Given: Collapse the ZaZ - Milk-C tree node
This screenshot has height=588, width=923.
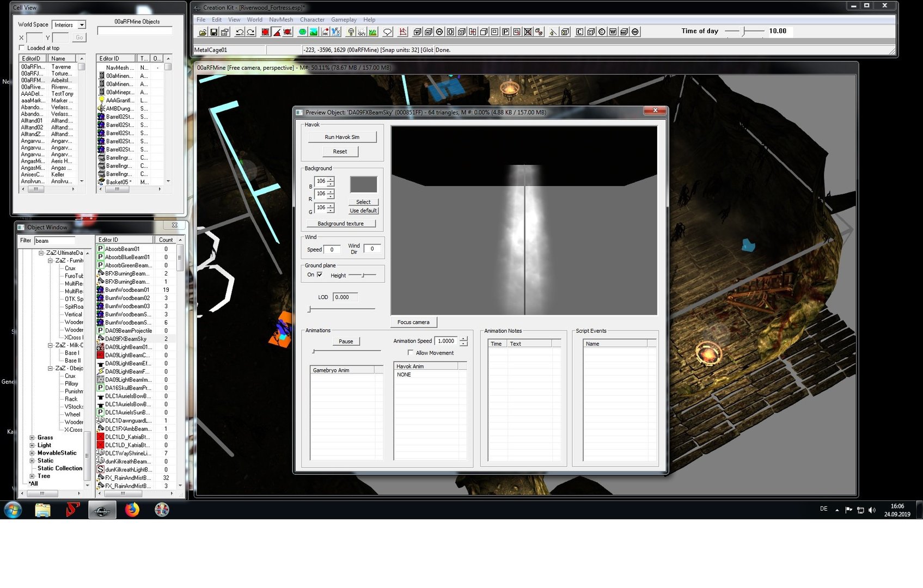Looking at the screenshot, I should (50, 345).
